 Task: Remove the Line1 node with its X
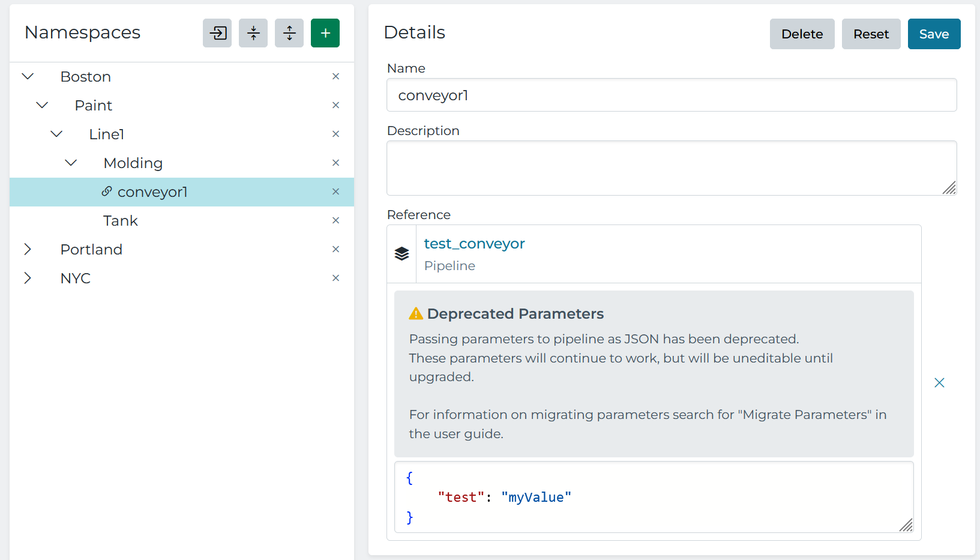336,134
